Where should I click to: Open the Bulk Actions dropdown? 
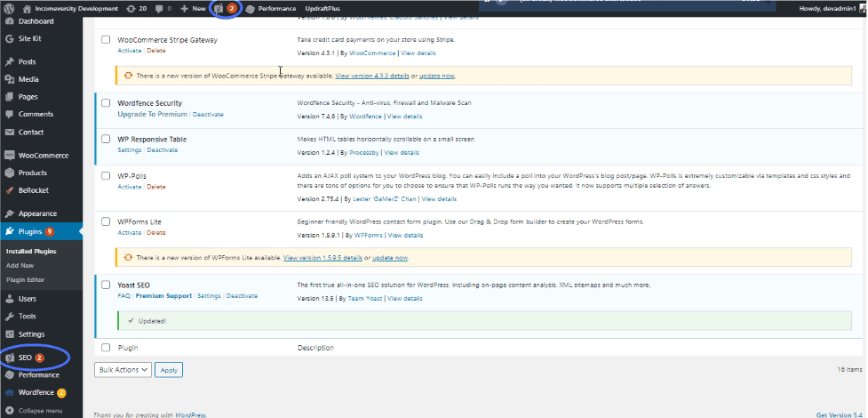(123, 370)
